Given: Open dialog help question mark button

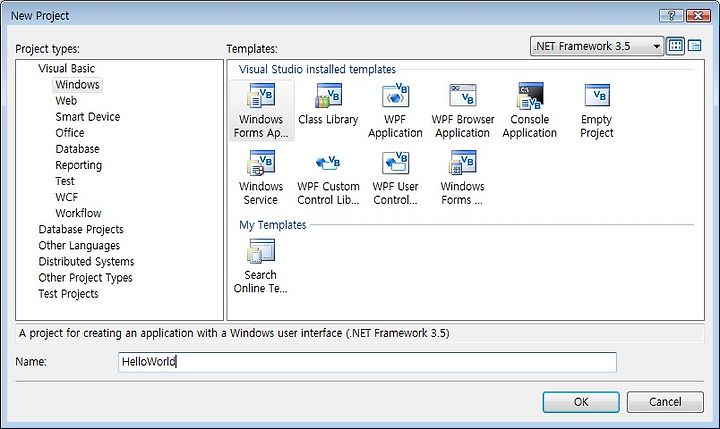Looking at the screenshot, I should tap(671, 16).
